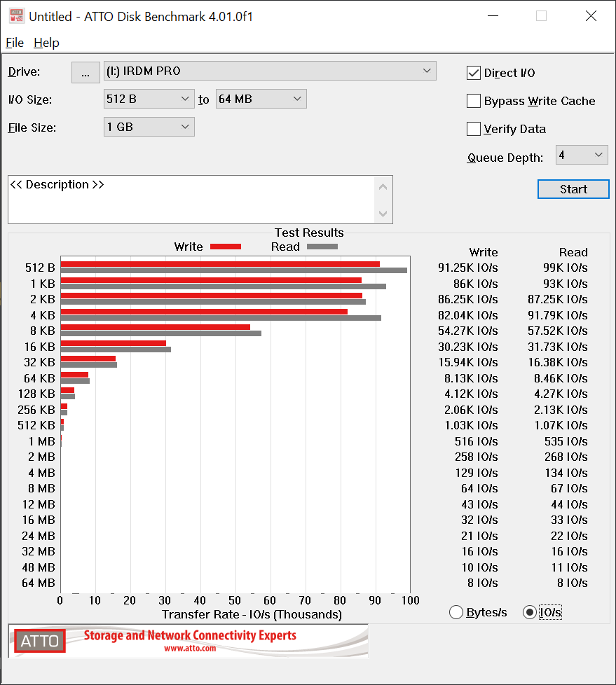616x685 pixels.
Task: Click the Read column header
Action: tap(573, 252)
